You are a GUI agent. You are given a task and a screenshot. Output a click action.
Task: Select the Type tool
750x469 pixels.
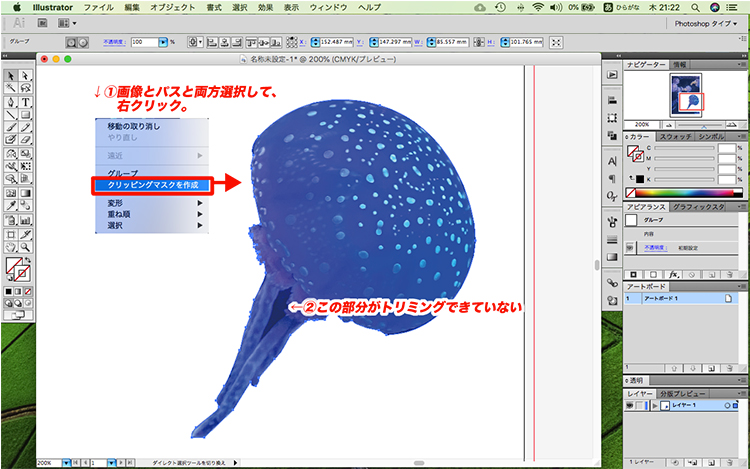pos(24,102)
